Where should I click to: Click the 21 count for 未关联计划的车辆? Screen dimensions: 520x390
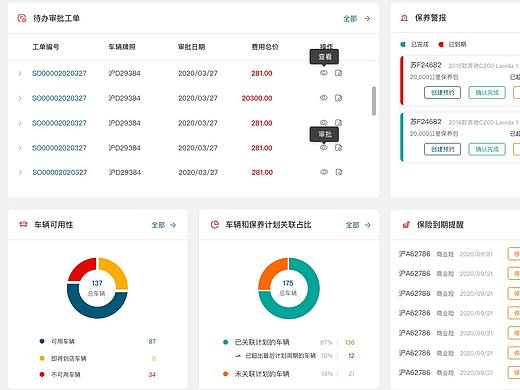[351, 374]
